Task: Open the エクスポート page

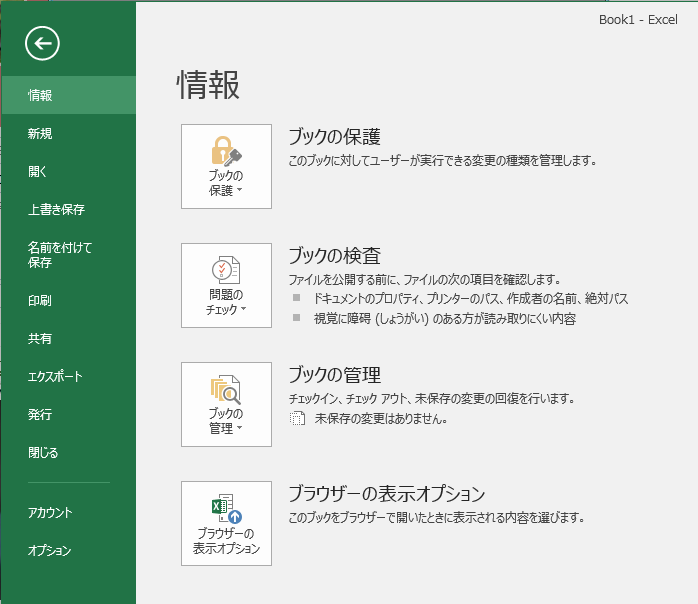Action: tap(69, 377)
